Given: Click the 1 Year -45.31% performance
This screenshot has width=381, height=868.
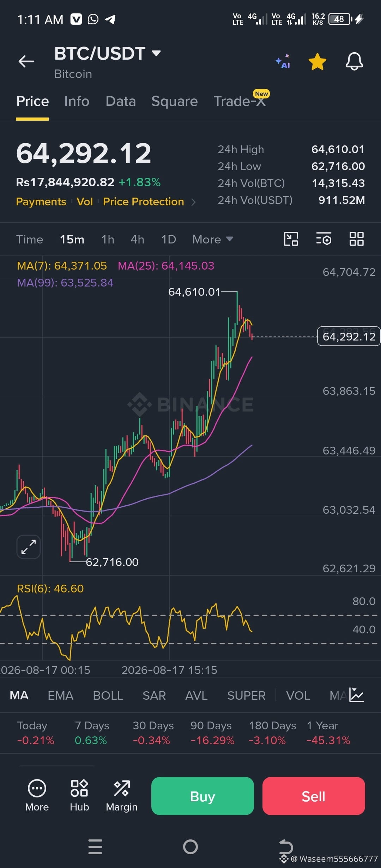Looking at the screenshot, I should (328, 733).
